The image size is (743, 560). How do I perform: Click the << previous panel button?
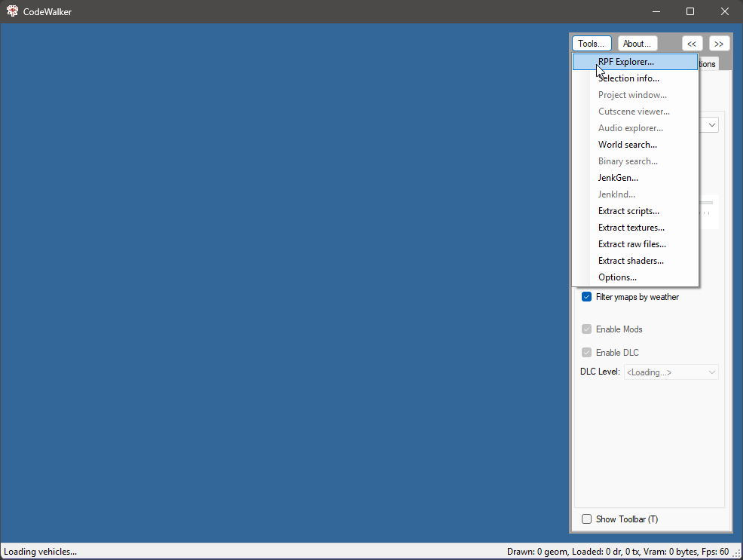point(692,44)
